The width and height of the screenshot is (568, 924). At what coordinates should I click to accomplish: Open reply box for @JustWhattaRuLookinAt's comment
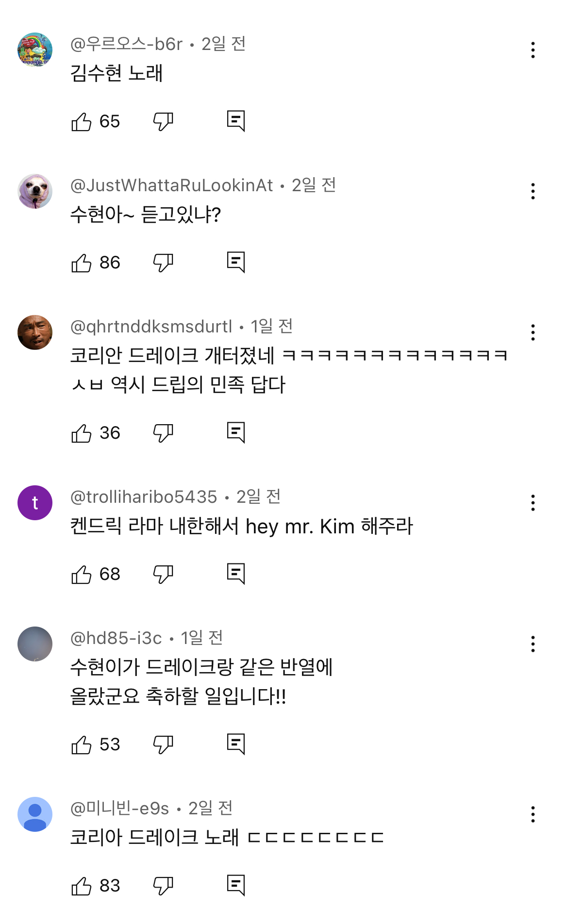236,263
